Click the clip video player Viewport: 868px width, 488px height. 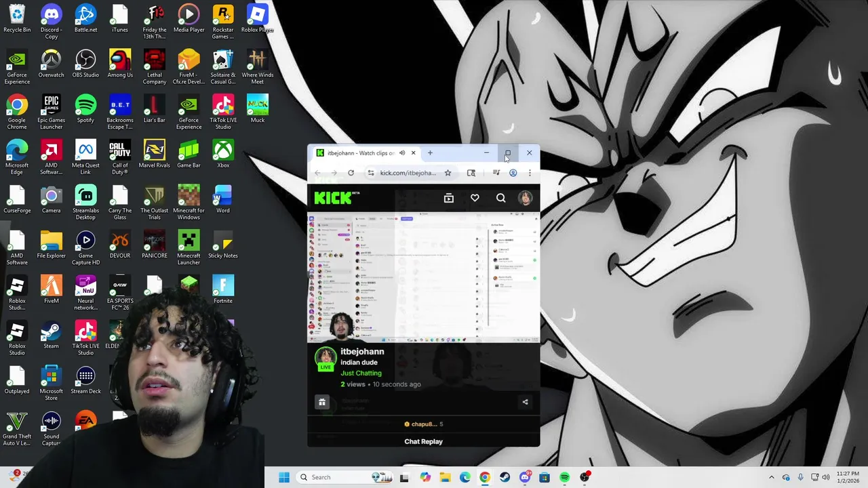tap(424, 278)
